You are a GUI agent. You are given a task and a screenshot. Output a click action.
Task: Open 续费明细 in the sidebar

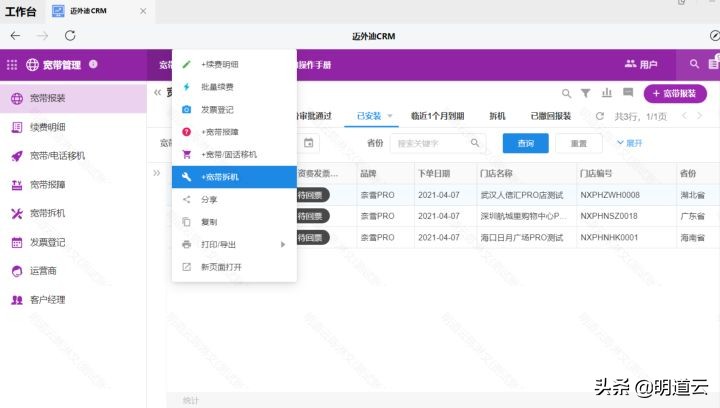point(73,127)
